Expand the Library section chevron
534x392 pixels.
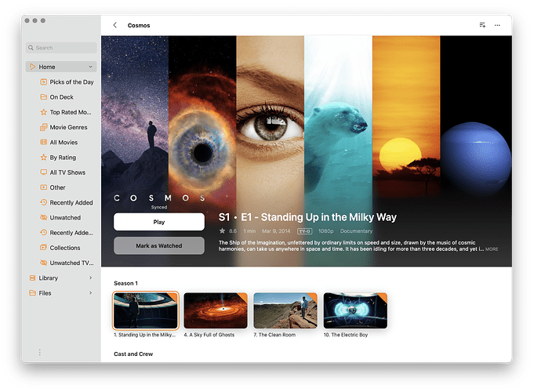91,278
